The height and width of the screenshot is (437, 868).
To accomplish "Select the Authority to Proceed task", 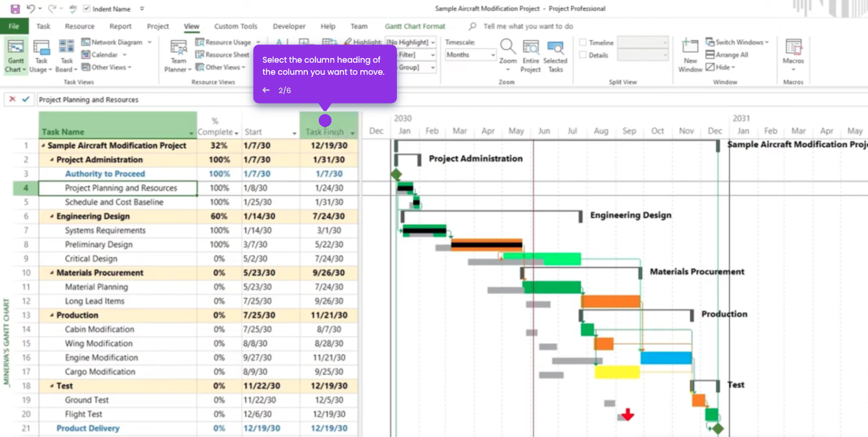I will pos(105,174).
